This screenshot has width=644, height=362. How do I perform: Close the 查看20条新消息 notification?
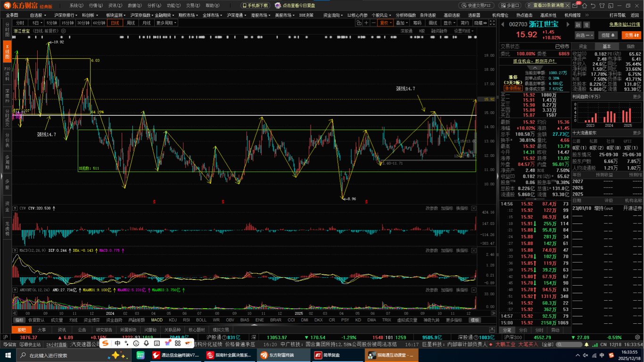pos(568,5)
